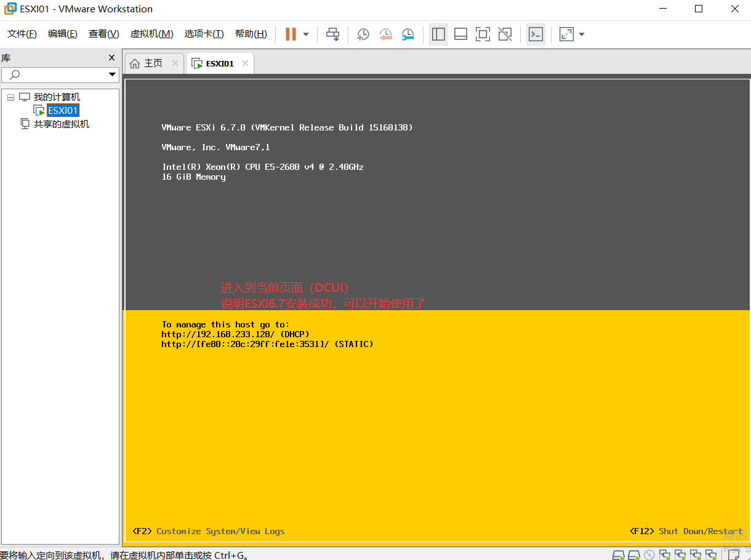Click the Unity mode toolbar icon
Viewport: 751px width, 560px height.
pos(505,34)
